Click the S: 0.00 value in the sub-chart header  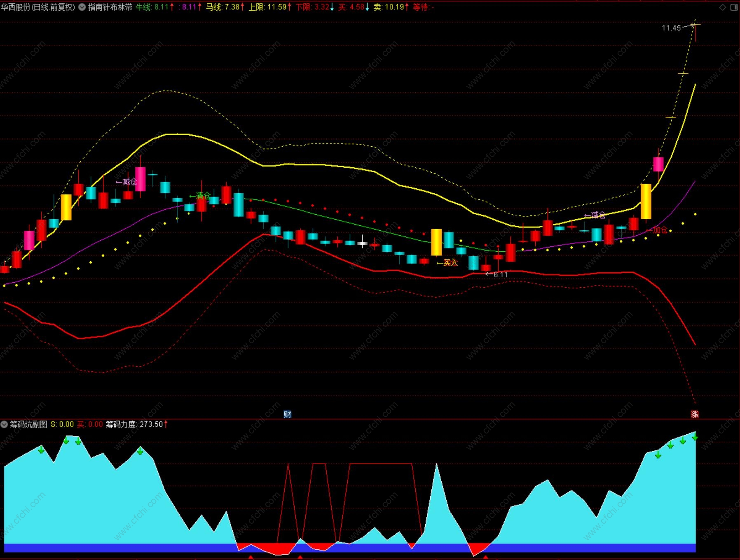(62, 424)
